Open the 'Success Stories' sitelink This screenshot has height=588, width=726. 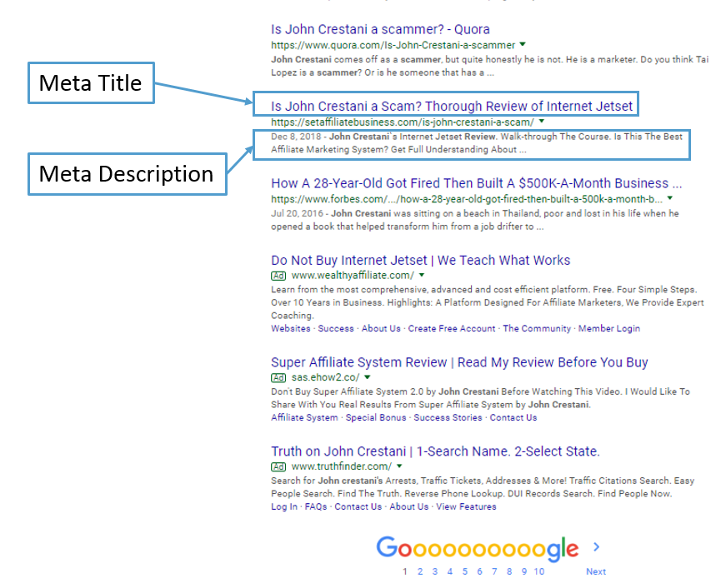point(448,417)
